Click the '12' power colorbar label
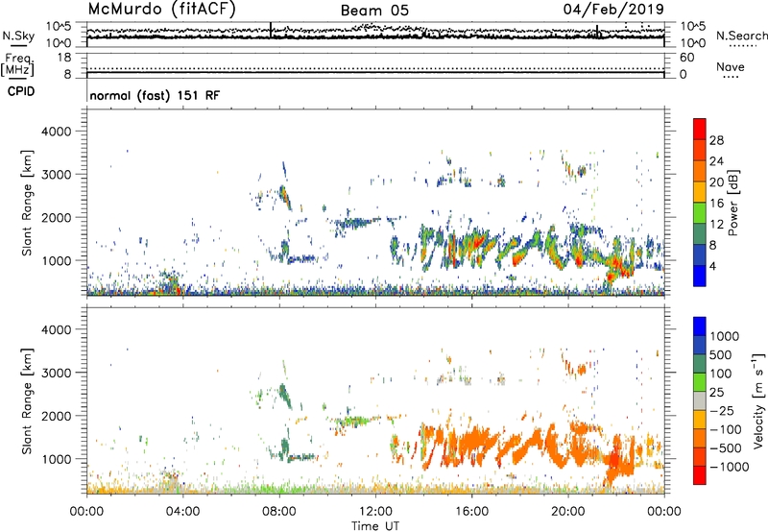768x532 pixels. [716, 225]
